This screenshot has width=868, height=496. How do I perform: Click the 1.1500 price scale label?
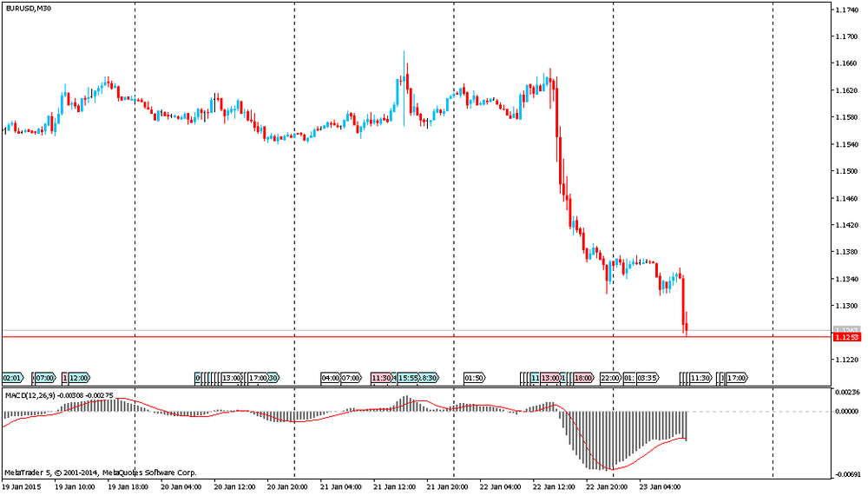pyautogui.click(x=846, y=171)
